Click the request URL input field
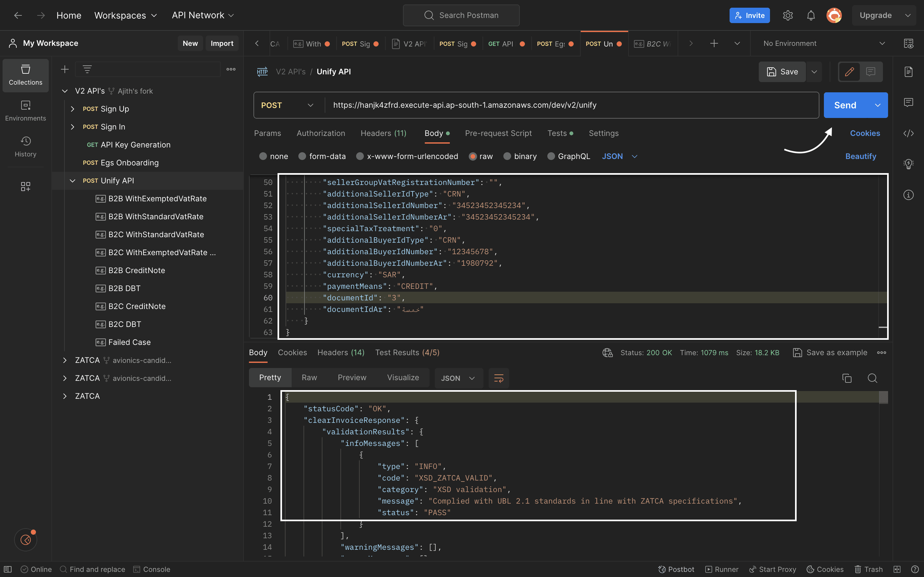The image size is (924, 577). coord(535,105)
